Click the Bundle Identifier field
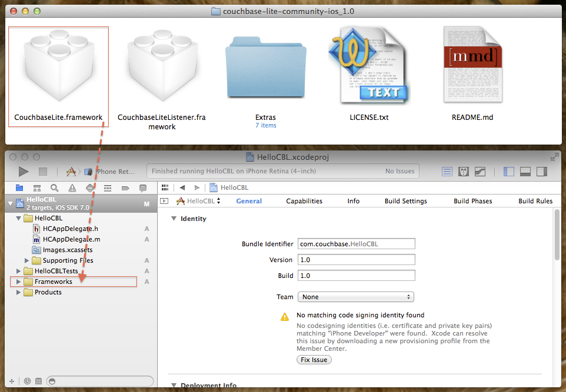566x392 pixels. 357,244
